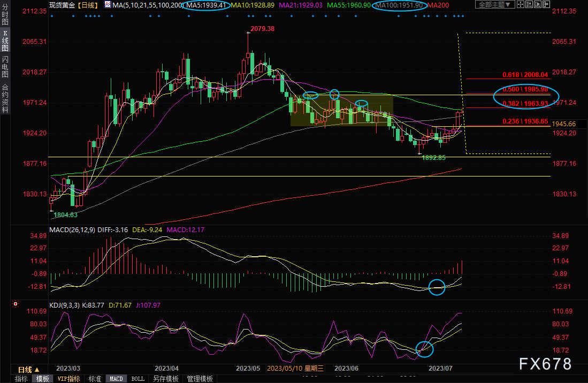Image resolution: width=588 pixels, height=383 pixels.
Task: Select the 标准 template option
Action: pyautogui.click(x=95, y=379)
